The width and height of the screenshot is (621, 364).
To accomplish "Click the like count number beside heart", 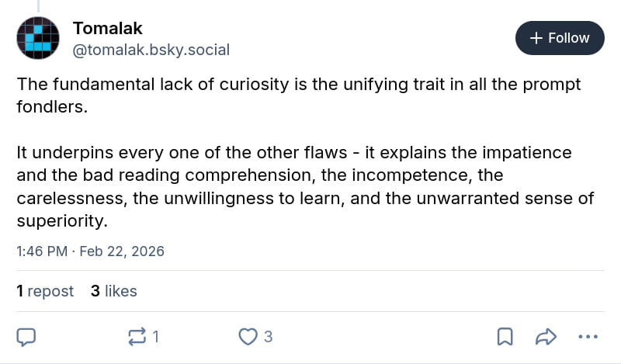I will (x=268, y=336).
